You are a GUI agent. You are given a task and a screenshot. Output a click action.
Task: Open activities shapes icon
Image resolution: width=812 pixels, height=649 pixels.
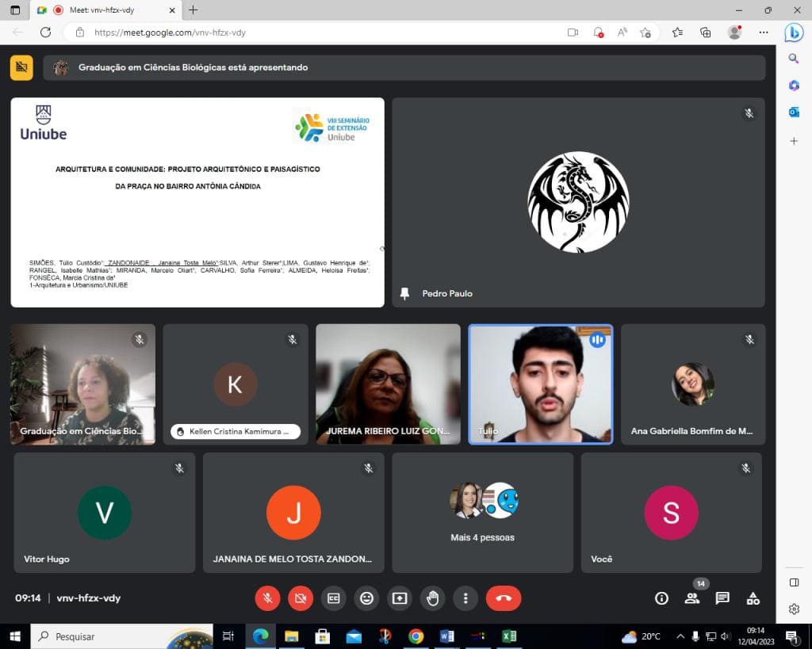point(753,599)
